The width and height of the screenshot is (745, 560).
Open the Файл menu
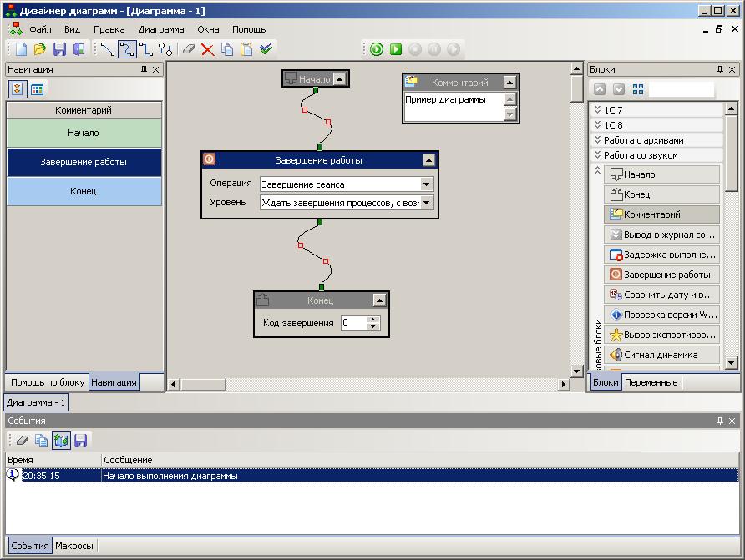pos(40,29)
